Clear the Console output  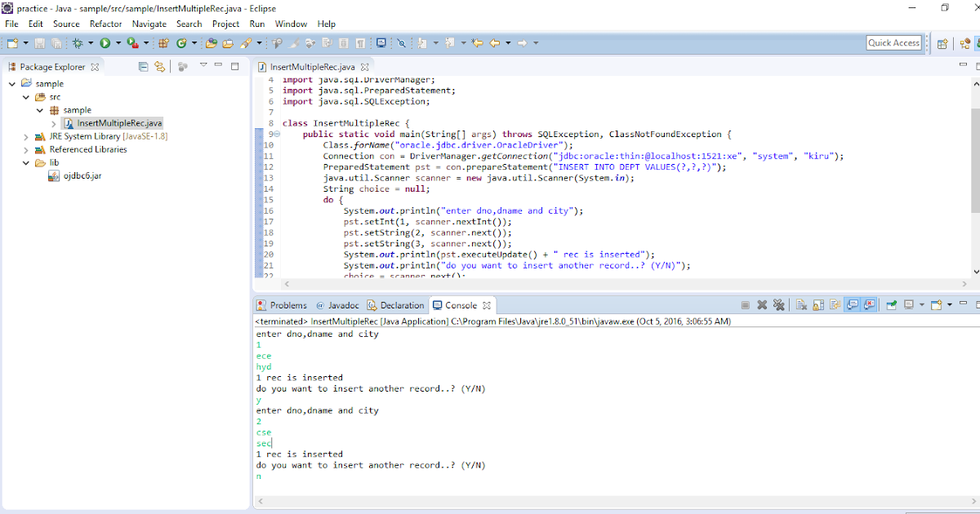(802, 304)
